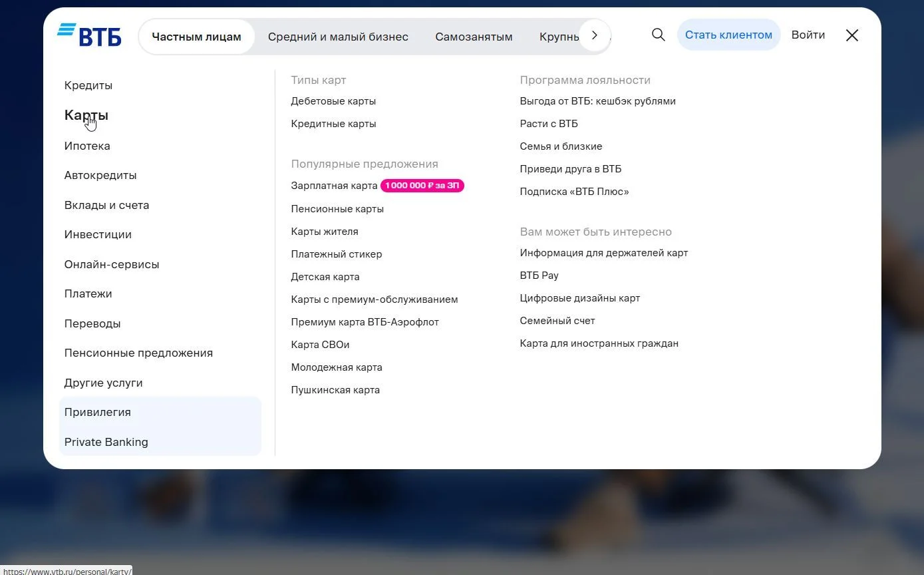Go to Кредитные карты link
This screenshot has width=924, height=575.
tap(333, 124)
